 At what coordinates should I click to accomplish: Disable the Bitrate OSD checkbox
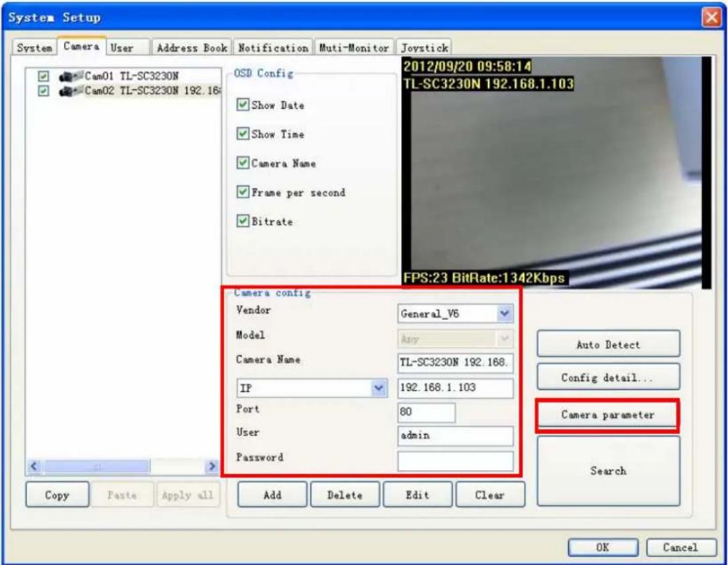click(243, 221)
